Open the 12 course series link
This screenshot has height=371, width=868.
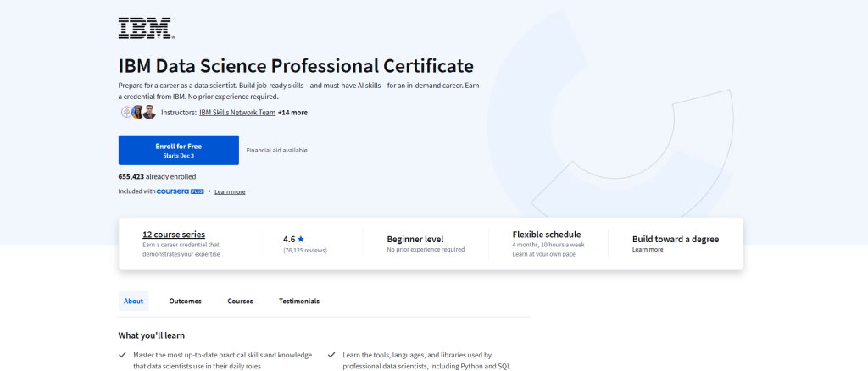click(x=174, y=235)
